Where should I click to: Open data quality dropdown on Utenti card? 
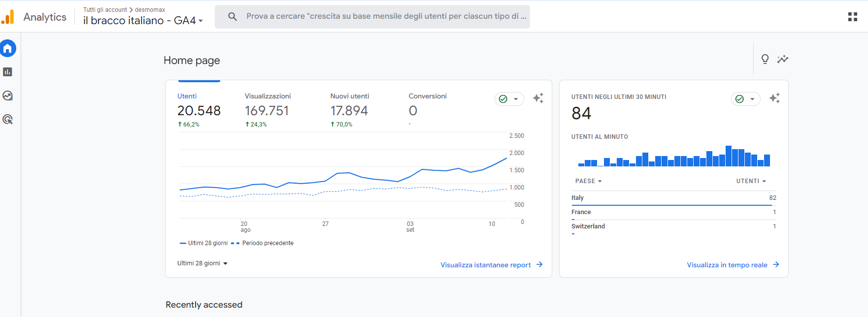pyautogui.click(x=509, y=99)
